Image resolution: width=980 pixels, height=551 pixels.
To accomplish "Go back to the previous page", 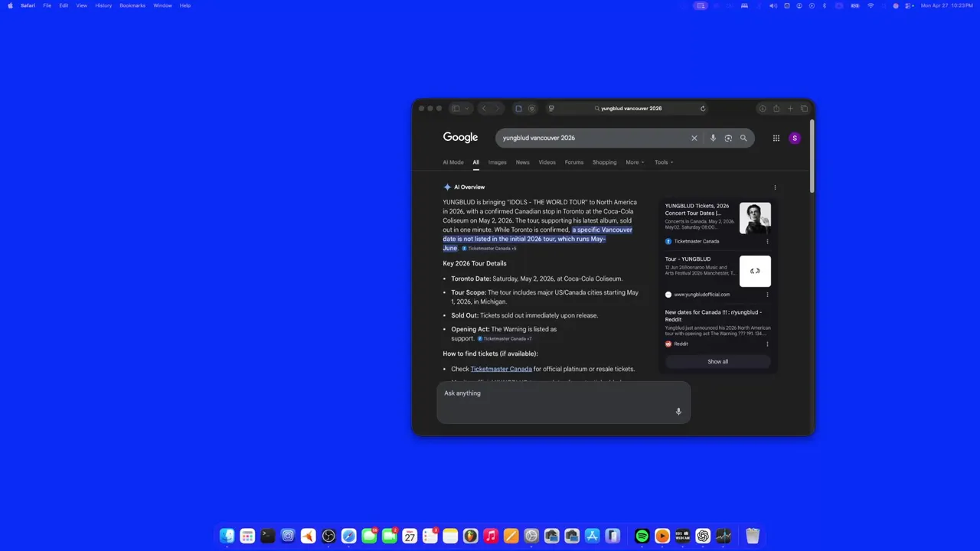I will coord(484,109).
